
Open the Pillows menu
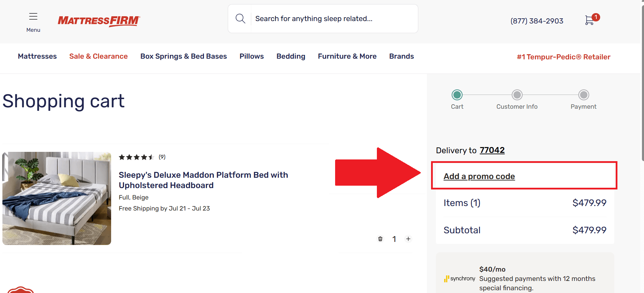click(x=252, y=56)
